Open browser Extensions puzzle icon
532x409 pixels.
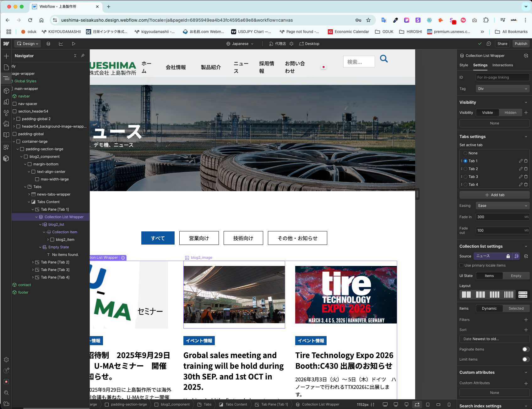pos(486,20)
